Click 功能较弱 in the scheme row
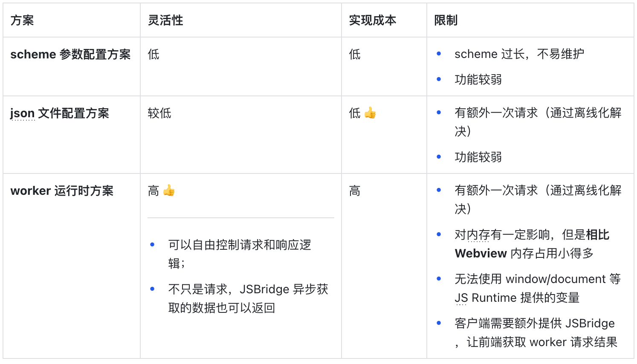637x364 pixels. 478,80
